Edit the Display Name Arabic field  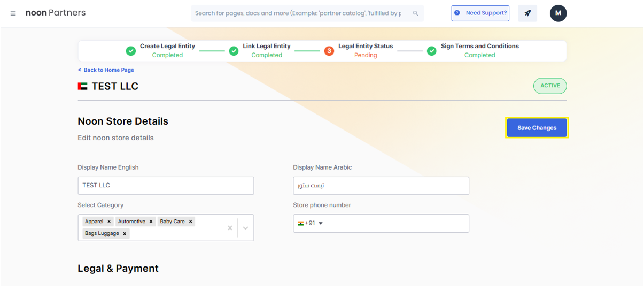[381, 186]
